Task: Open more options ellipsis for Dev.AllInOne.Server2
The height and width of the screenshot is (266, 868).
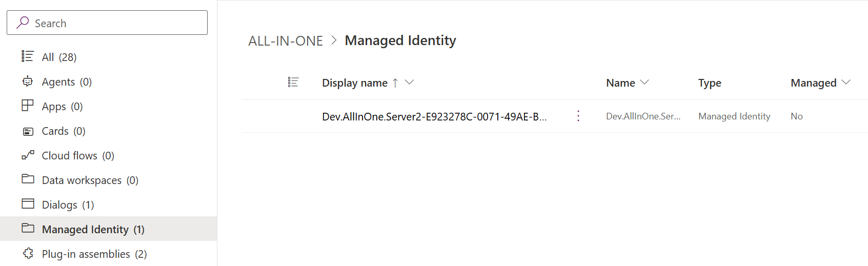Action: [x=578, y=116]
